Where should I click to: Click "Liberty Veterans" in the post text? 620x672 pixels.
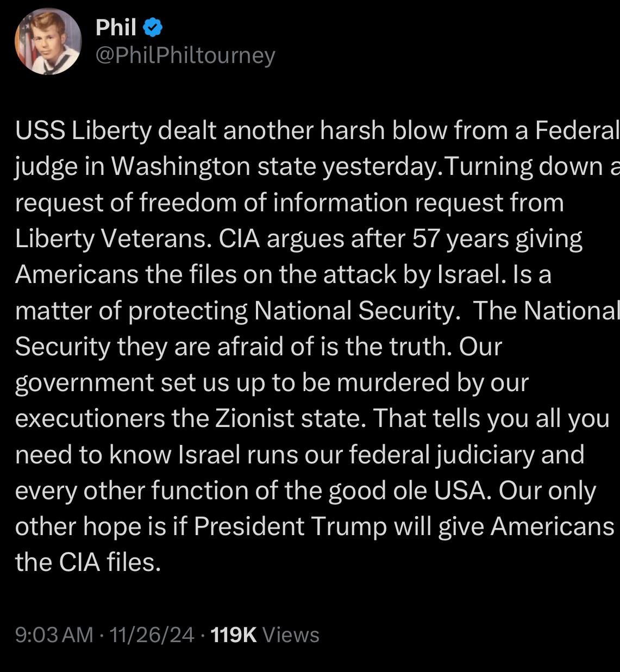113,238
